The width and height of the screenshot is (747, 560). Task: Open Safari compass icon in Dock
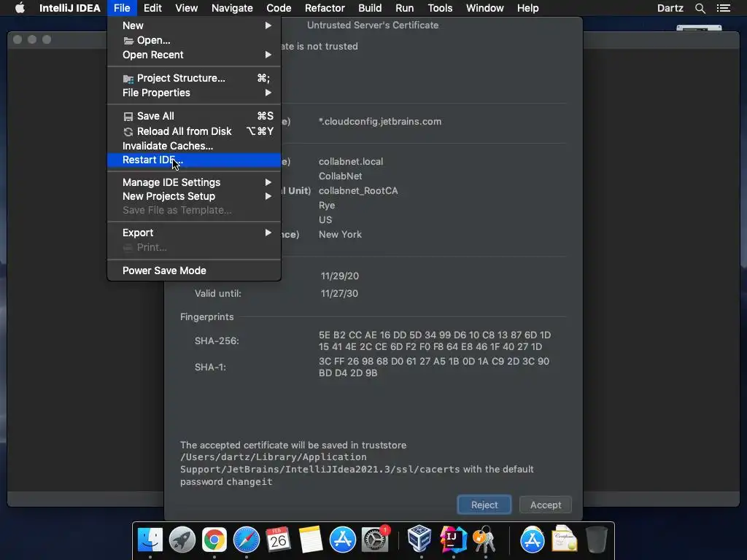coord(247,540)
